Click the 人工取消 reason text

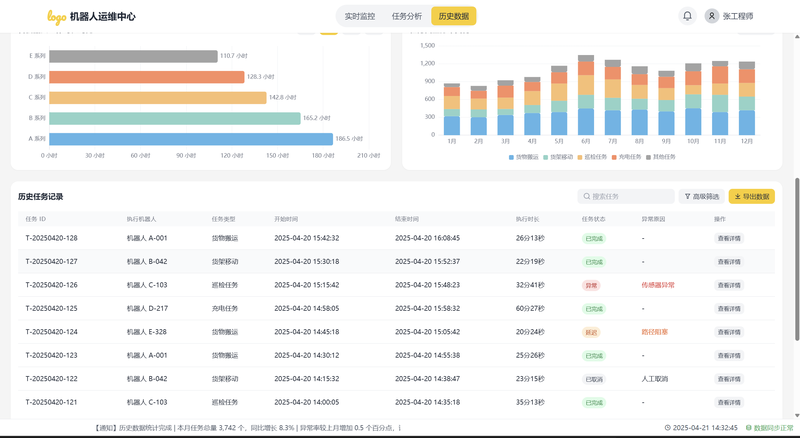(655, 379)
